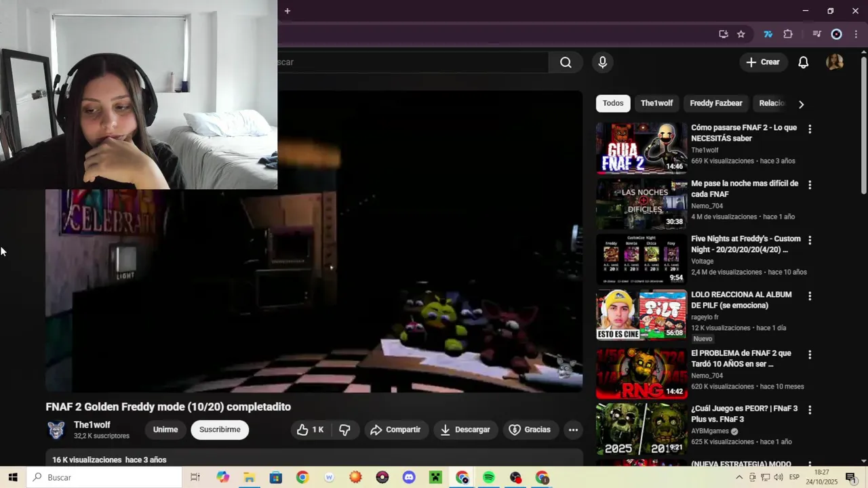Open the GUIA FNAF 2 video thumbnail
868x488 pixels.
click(642, 148)
